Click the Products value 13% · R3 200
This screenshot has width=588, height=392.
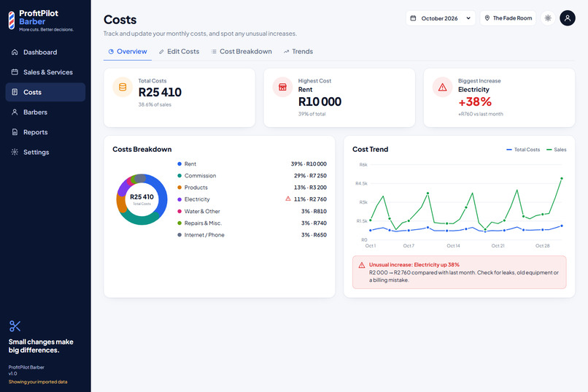[310, 188]
